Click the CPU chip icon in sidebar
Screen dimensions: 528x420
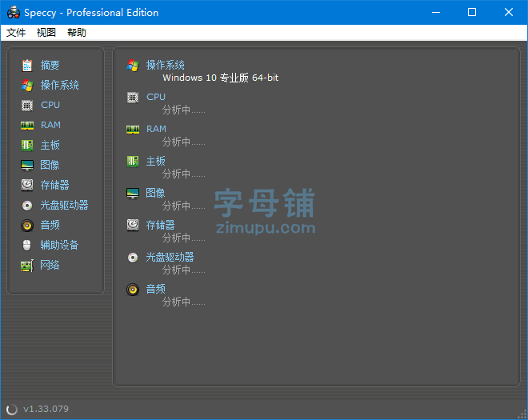point(27,105)
